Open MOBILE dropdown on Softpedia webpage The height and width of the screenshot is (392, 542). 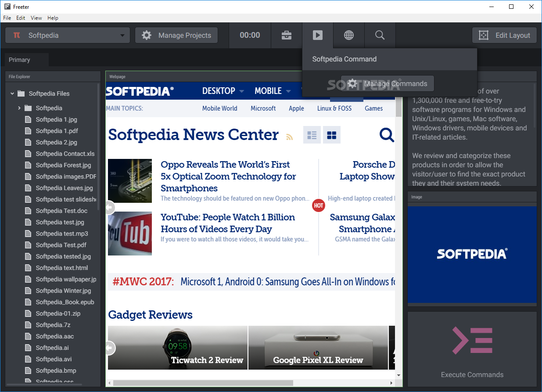coord(273,91)
